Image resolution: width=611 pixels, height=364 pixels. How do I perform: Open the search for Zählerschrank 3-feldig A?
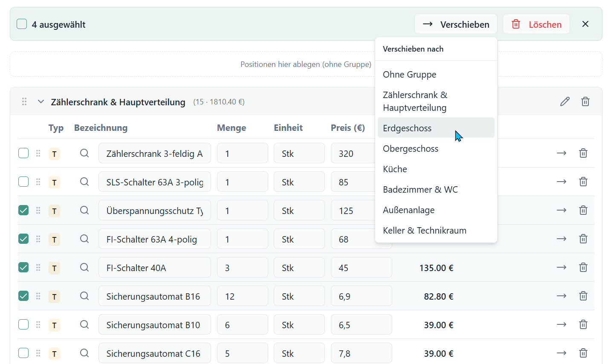84,153
